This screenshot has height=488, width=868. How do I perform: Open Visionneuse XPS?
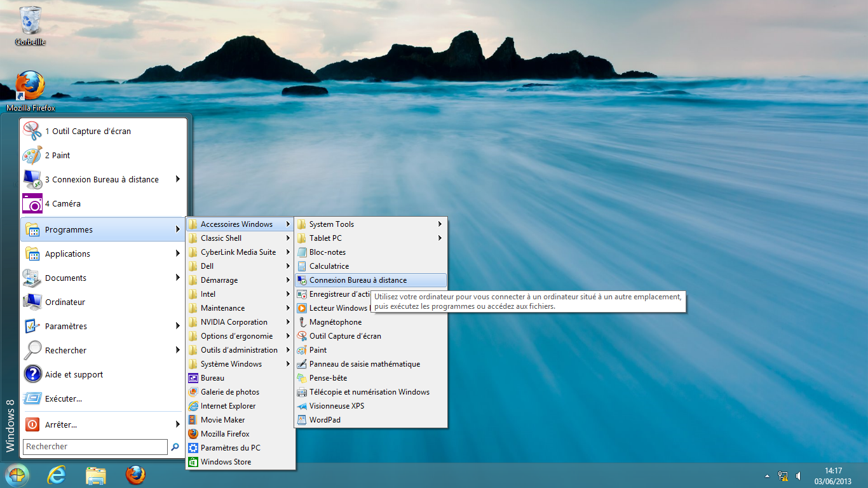336,406
